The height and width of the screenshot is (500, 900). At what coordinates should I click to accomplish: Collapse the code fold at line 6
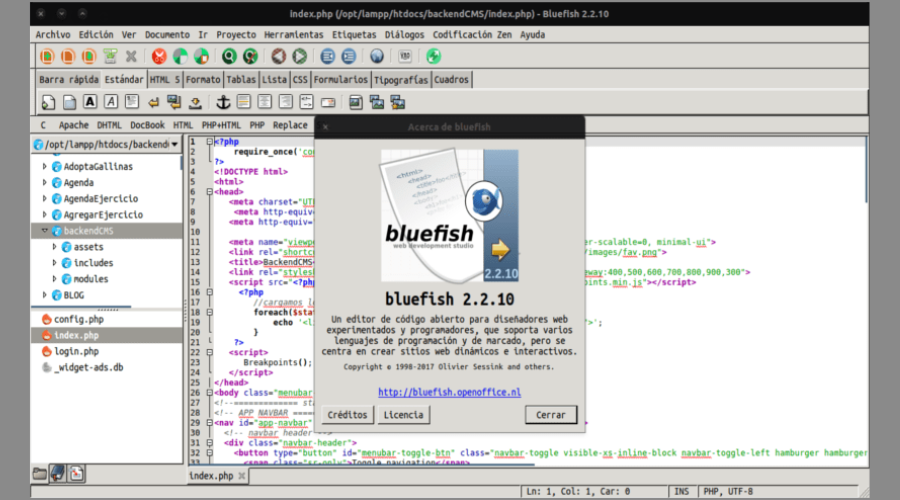[210, 192]
